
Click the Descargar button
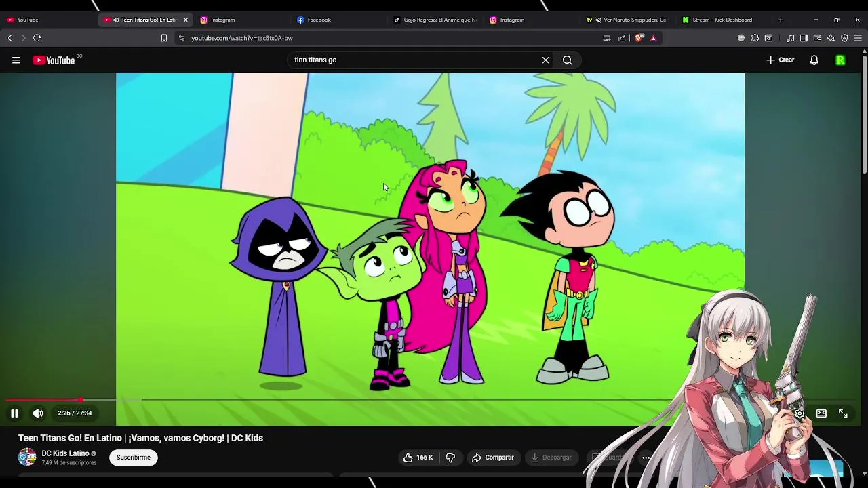(x=551, y=457)
